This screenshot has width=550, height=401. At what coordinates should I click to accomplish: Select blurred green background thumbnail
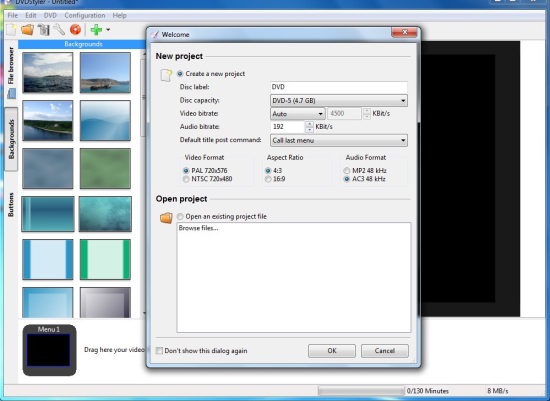pyautogui.click(x=105, y=168)
